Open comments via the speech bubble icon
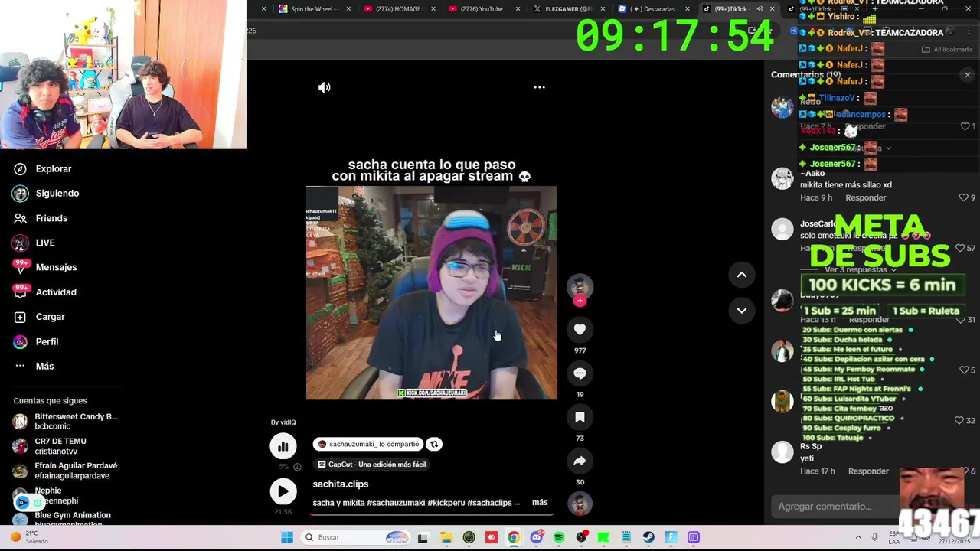 coord(580,373)
